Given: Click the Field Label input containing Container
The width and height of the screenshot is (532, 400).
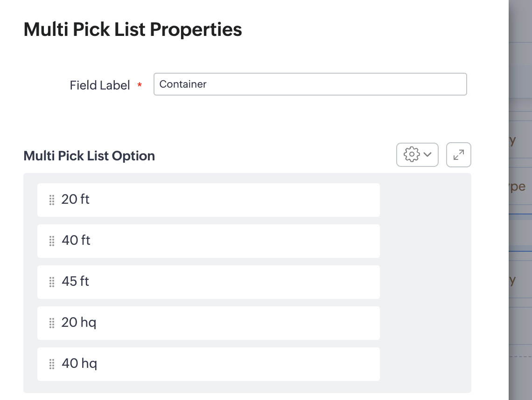Looking at the screenshot, I should pyautogui.click(x=310, y=84).
